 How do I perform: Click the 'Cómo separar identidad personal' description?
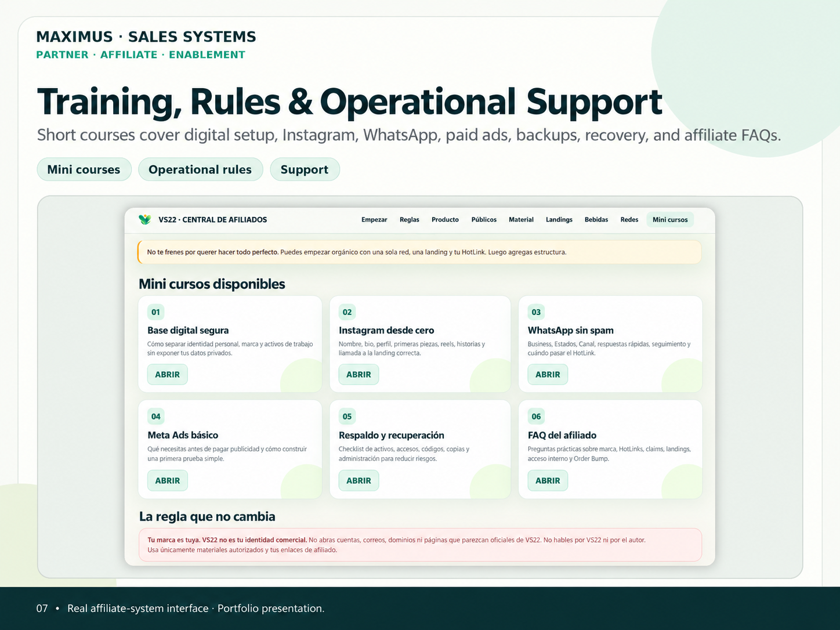tap(230, 349)
